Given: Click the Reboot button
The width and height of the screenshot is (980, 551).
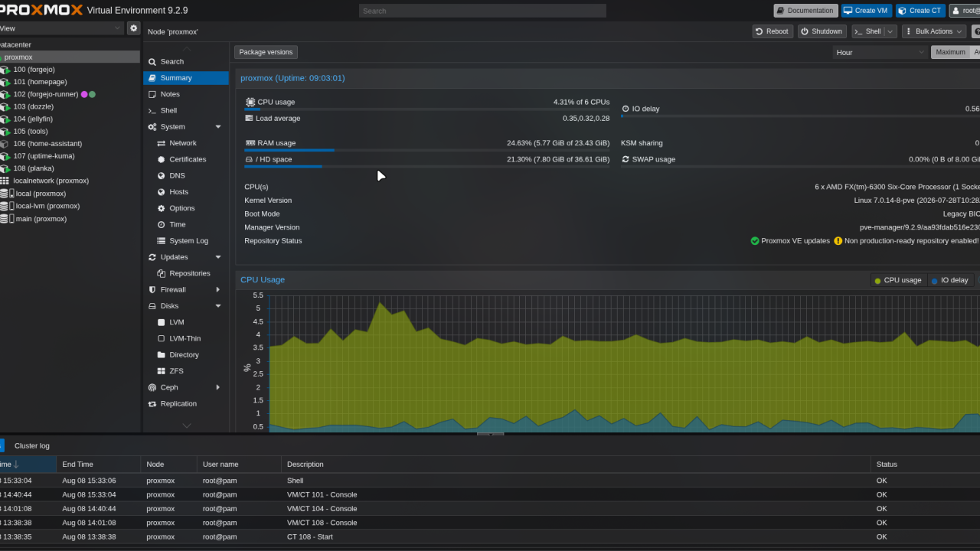Looking at the screenshot, I should point(772,31).
